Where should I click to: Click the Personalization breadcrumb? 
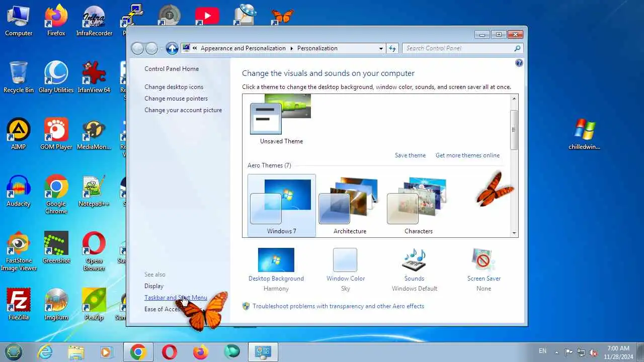tap(317, 48)
